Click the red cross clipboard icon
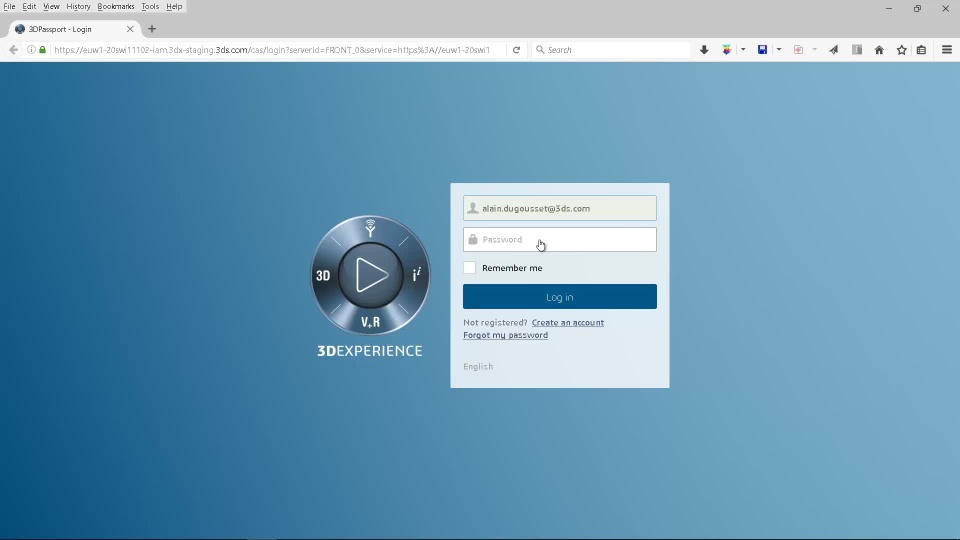 798,50
